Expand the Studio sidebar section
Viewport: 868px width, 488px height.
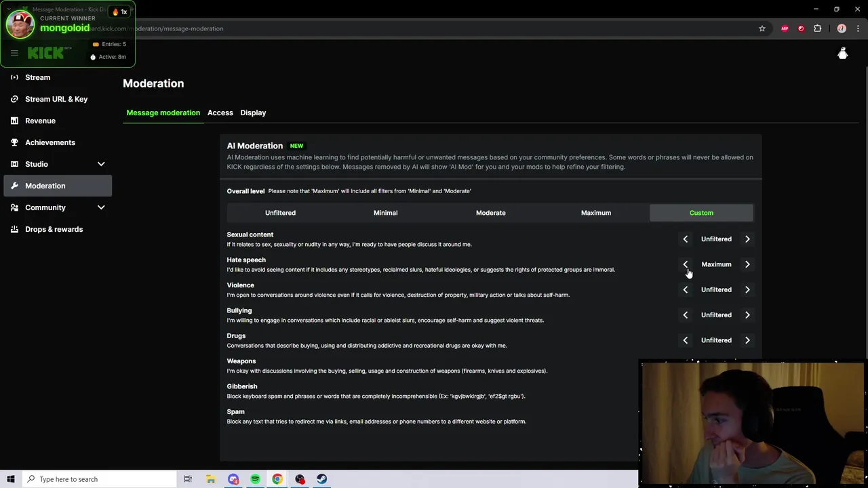click(x=101, y=164)
